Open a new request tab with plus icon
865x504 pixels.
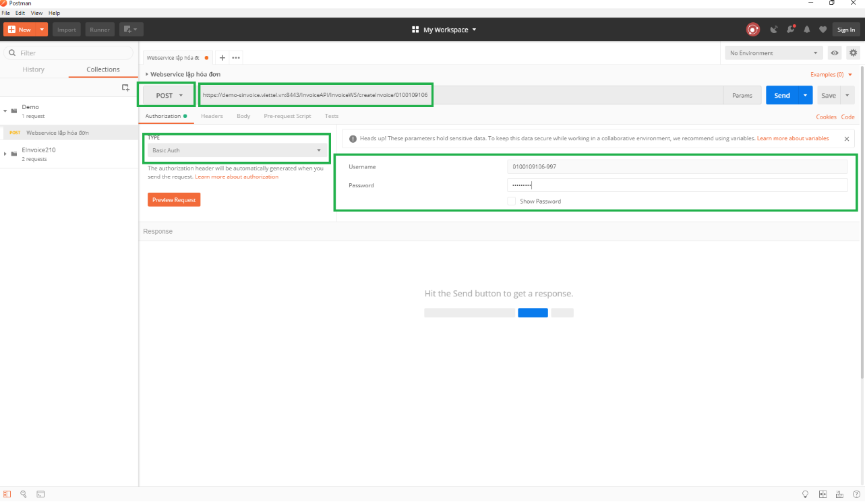click(x=222, y=58)
